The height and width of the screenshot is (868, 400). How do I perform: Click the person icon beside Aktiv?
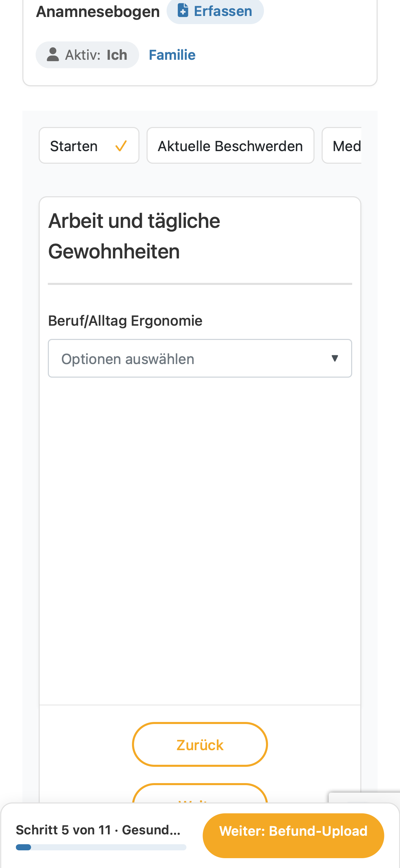pos(53,54)
